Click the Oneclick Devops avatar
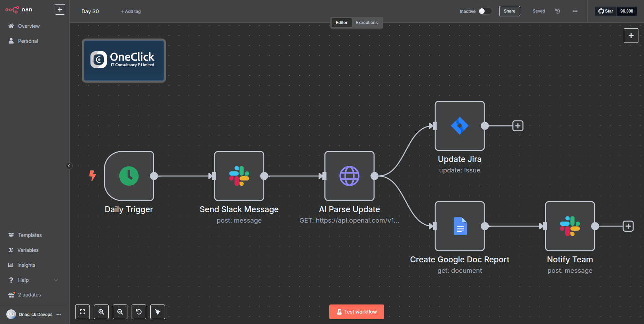 coord(11,314)
